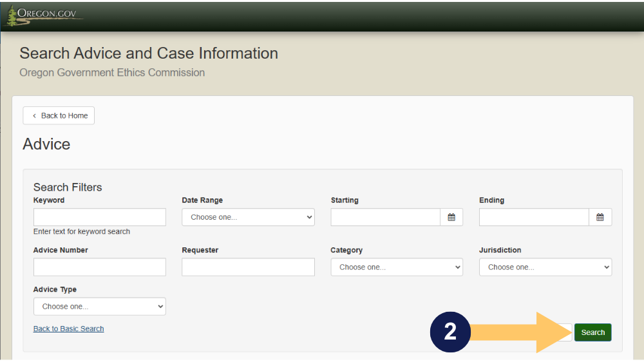Open the Category dropdown
The image size is (644, 364).
(x=396, y=267)
